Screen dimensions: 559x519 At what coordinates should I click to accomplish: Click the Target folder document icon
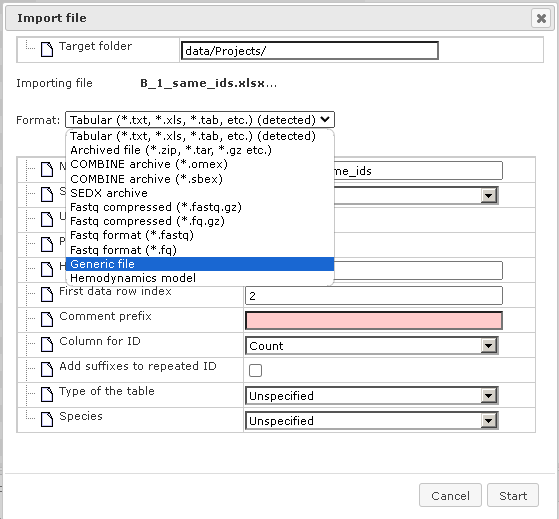[47, 49]
